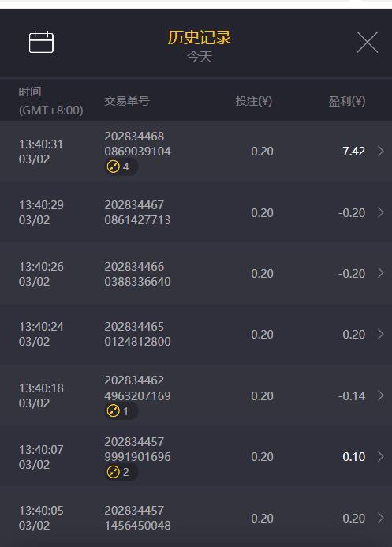Open chevron for 13:40:05 record
Viewport: 392px width, 547px height.
pyautogui.click(x=381, y=518)
